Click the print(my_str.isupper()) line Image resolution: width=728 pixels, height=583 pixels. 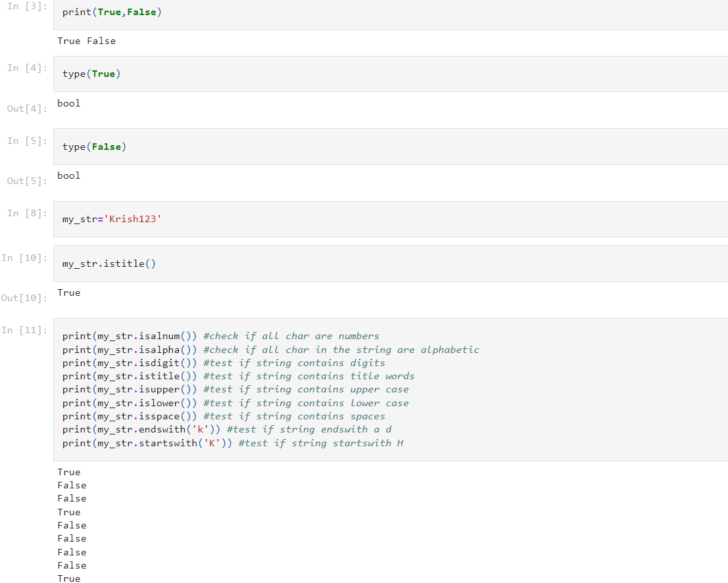click(130, 390)
